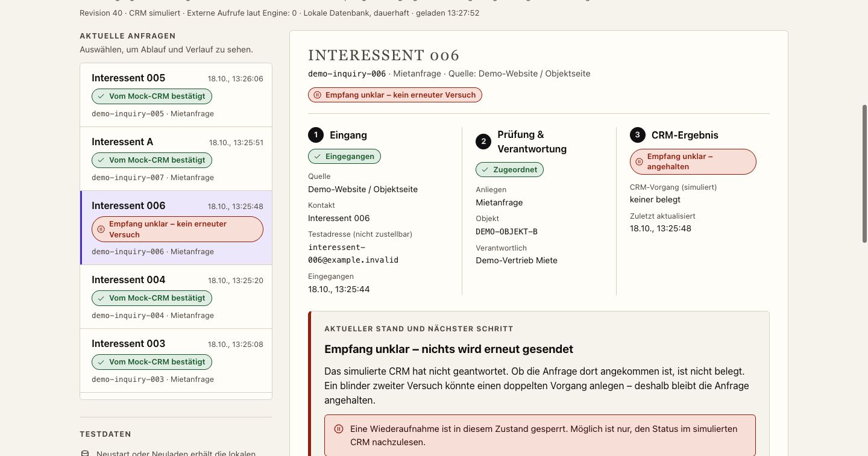Click the checkmark in the Eingegangen badge

click(x=318, y=157)
